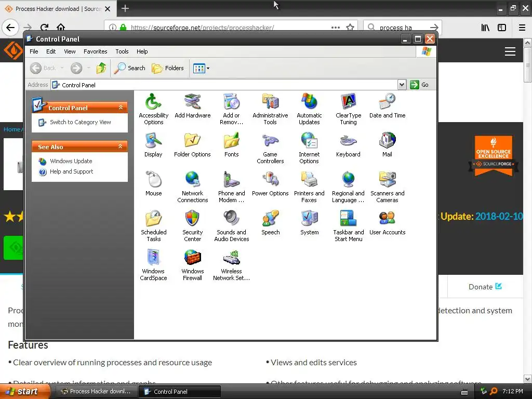
Task: Open the browser hamburger menu
Action: (522, 28)
